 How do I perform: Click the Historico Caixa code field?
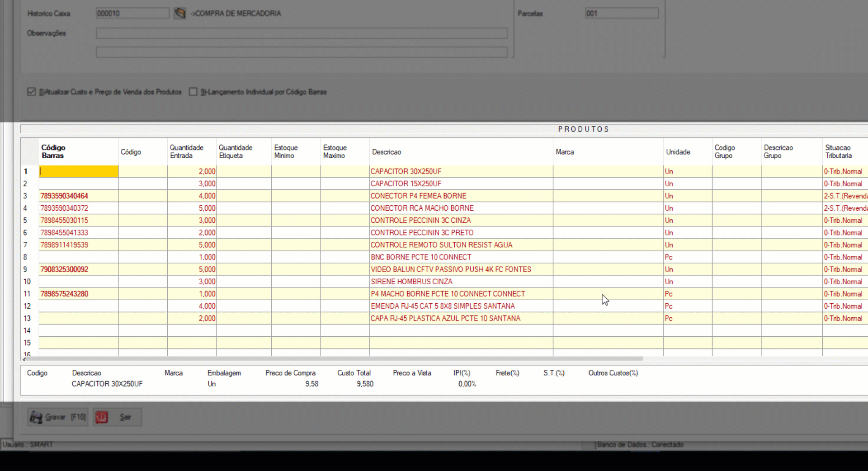(x=132, y=13)
